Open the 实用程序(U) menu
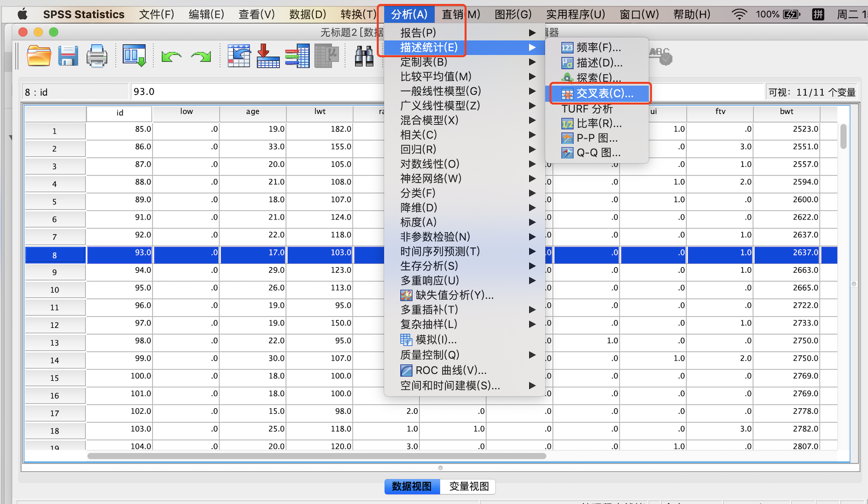868x504 pixels. coord(575,14)
